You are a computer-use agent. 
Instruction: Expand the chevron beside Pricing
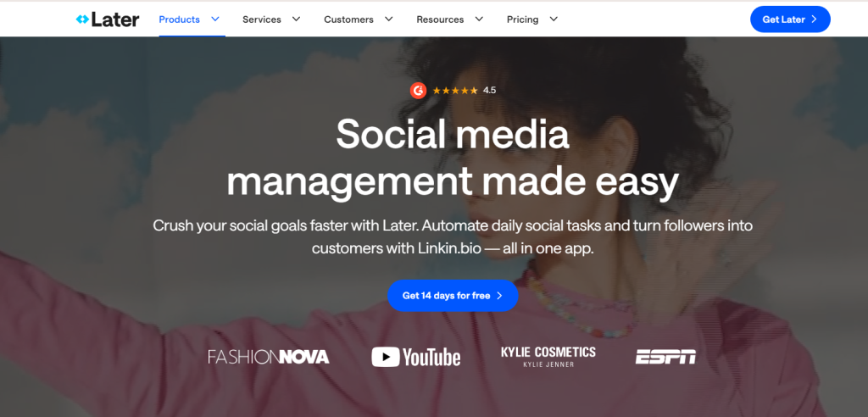(554, 19)
